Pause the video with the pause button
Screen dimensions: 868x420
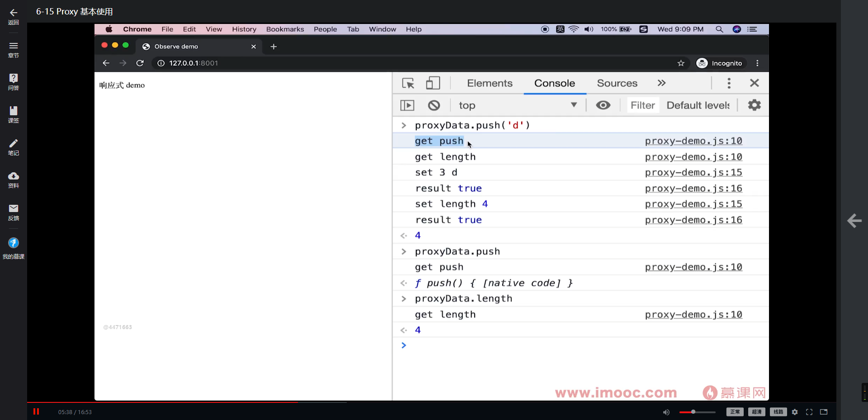(36, 411)
